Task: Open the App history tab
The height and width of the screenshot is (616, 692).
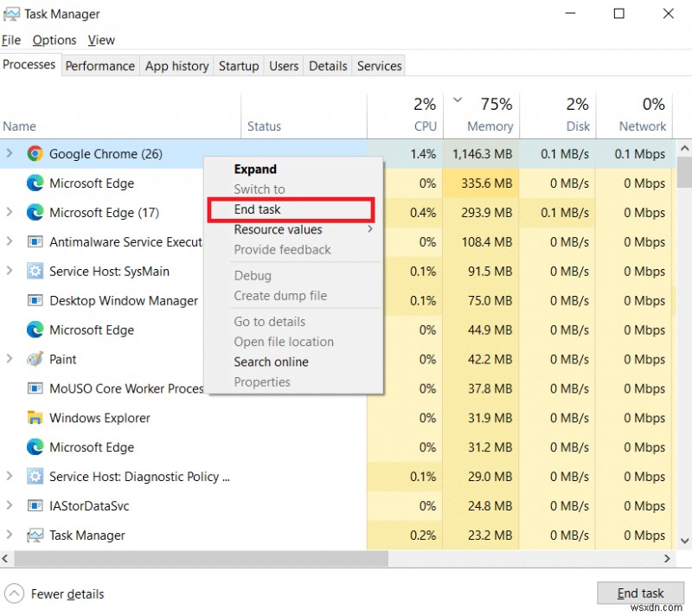Action: click(x=176, y=66)
